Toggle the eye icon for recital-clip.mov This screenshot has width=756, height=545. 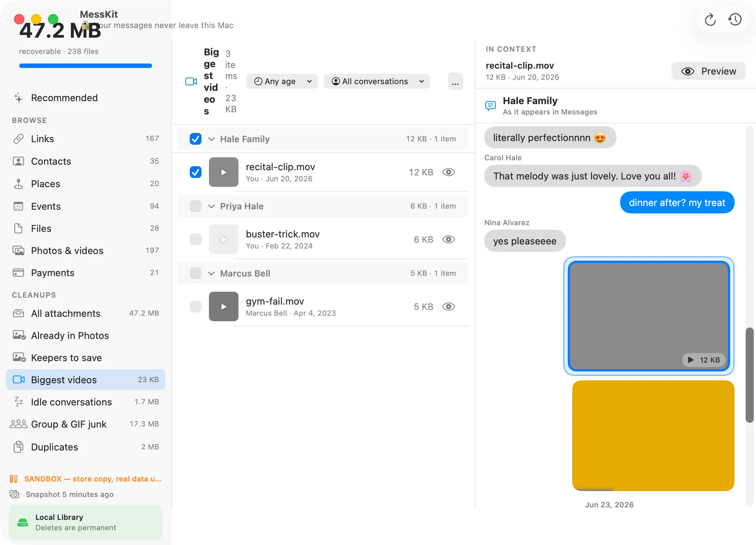449,172
